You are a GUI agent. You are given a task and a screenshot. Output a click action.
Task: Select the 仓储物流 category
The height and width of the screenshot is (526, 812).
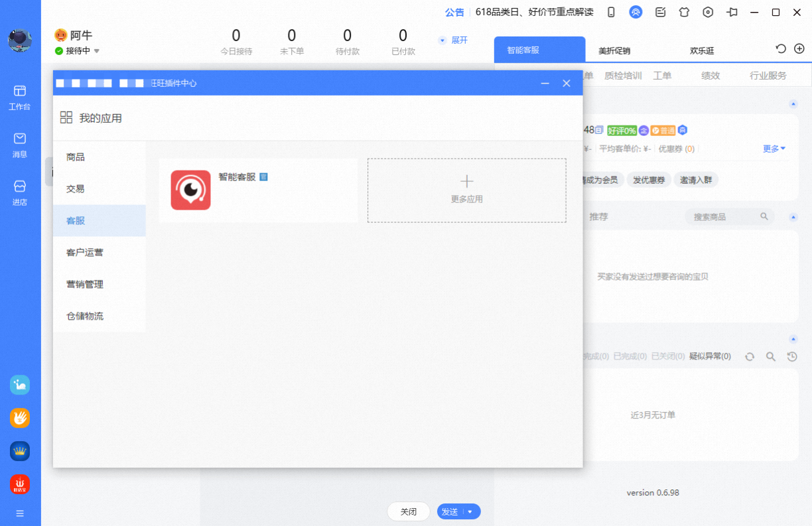[x=100, y=316]
